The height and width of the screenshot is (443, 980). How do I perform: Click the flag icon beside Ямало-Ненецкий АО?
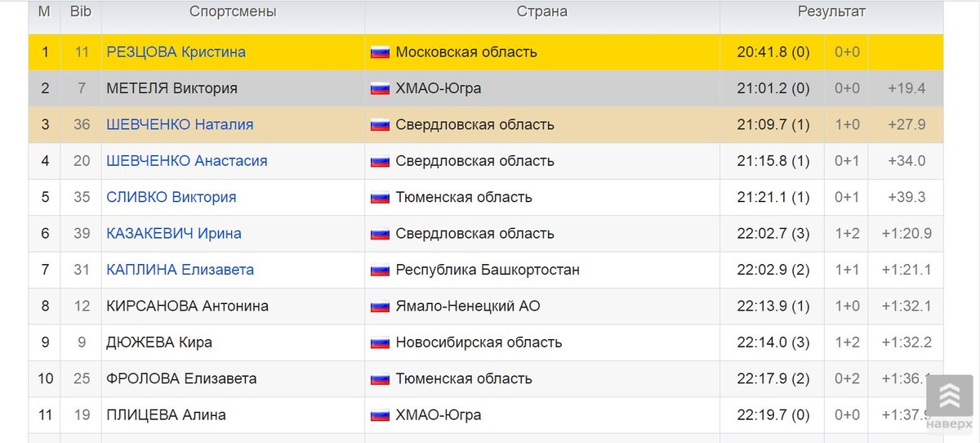coord(380,307)
